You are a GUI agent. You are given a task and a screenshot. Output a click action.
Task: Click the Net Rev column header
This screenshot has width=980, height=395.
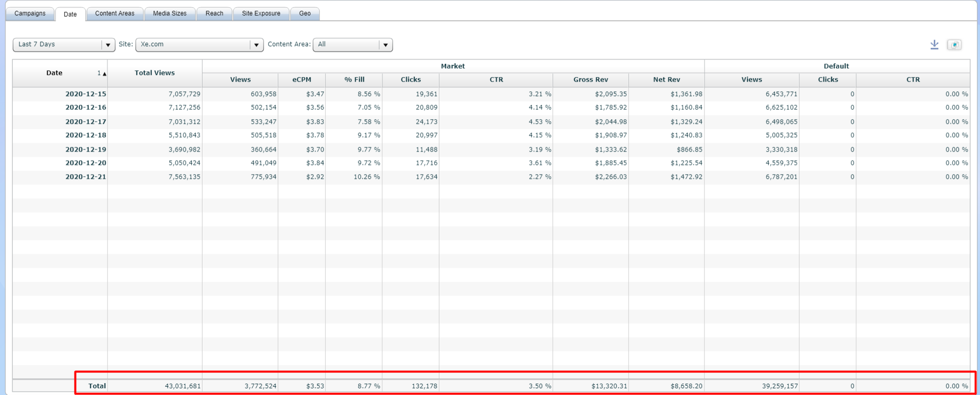667,80
